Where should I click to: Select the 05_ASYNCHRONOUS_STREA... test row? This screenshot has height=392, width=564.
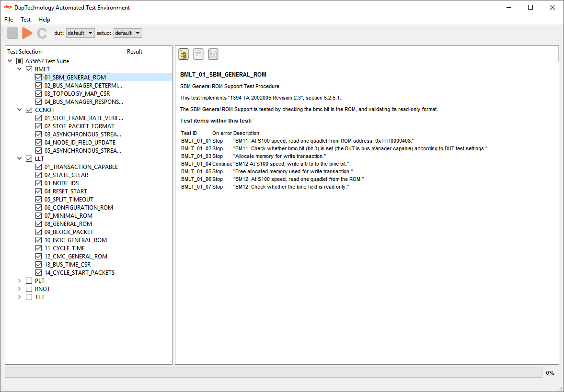(83, 151)
